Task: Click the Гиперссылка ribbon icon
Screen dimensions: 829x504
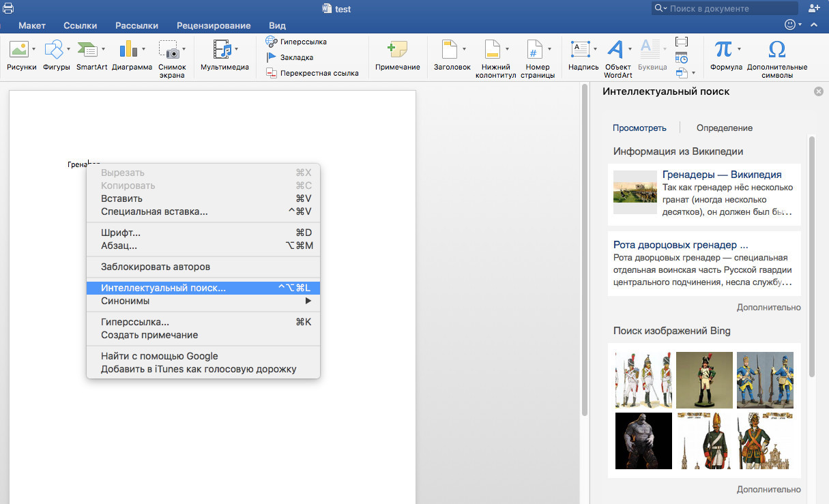Action: [271, 42]
